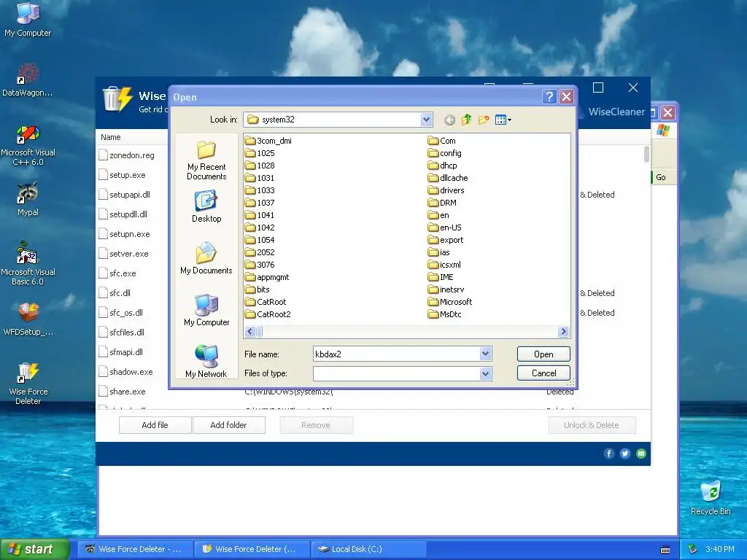Click the Name column header
Image resolution: width=747 pixels, height=560 pixels.
111,137
